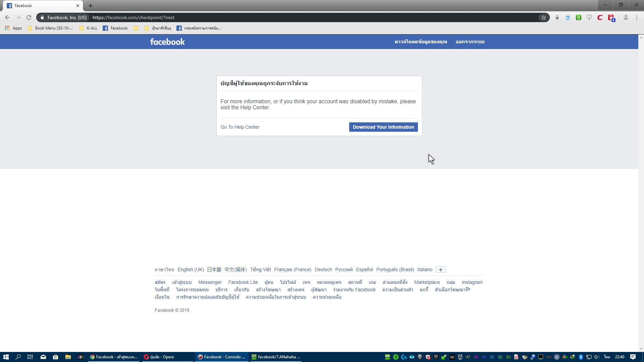Click the Download Your Information button
The image size is (644, 362).
pos(383,127)
